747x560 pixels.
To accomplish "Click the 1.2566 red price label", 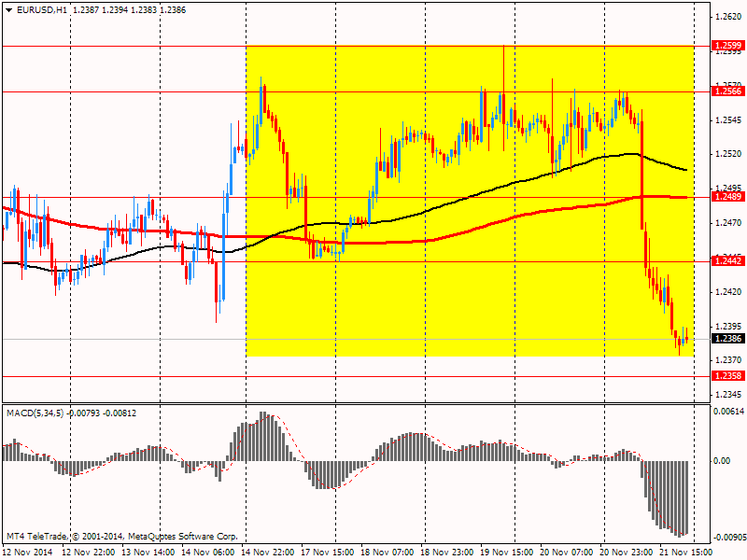I will click(728, 91).
